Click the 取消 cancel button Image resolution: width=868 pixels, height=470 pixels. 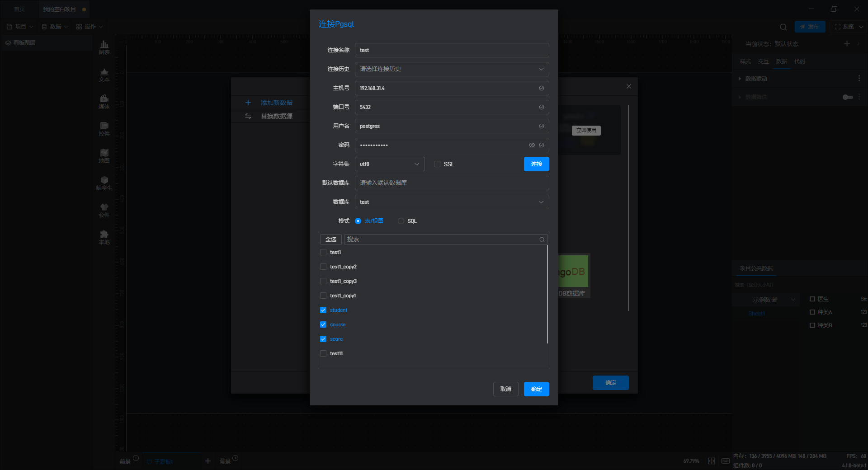[x=506, y=389]
